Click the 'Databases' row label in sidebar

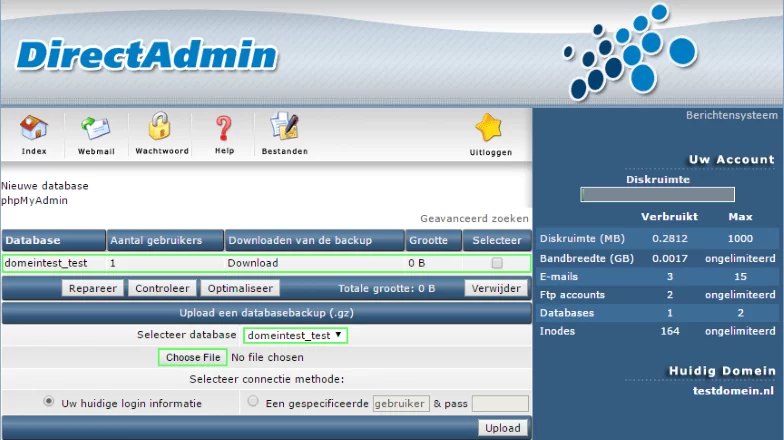[566, 313]
